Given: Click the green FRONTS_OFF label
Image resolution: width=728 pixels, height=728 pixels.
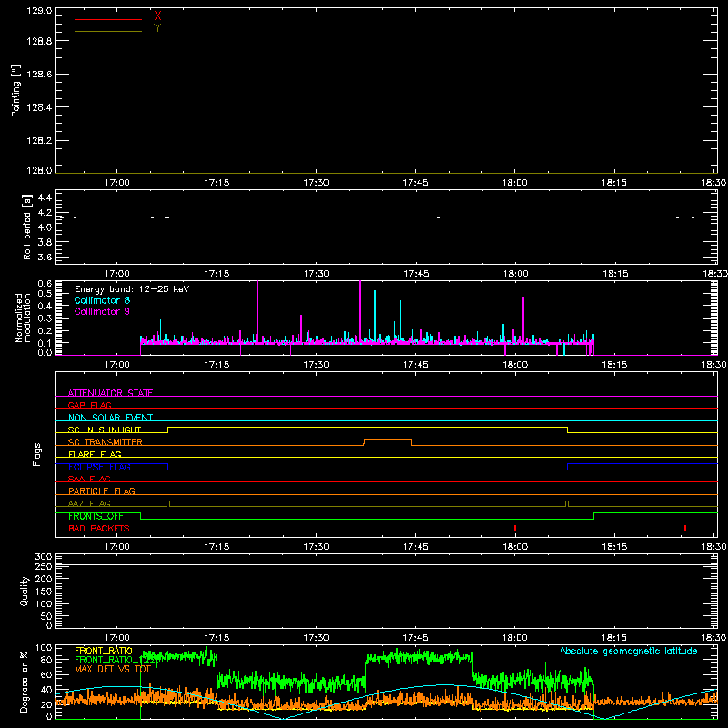Looking at the screenshot, I should (96, 516).
